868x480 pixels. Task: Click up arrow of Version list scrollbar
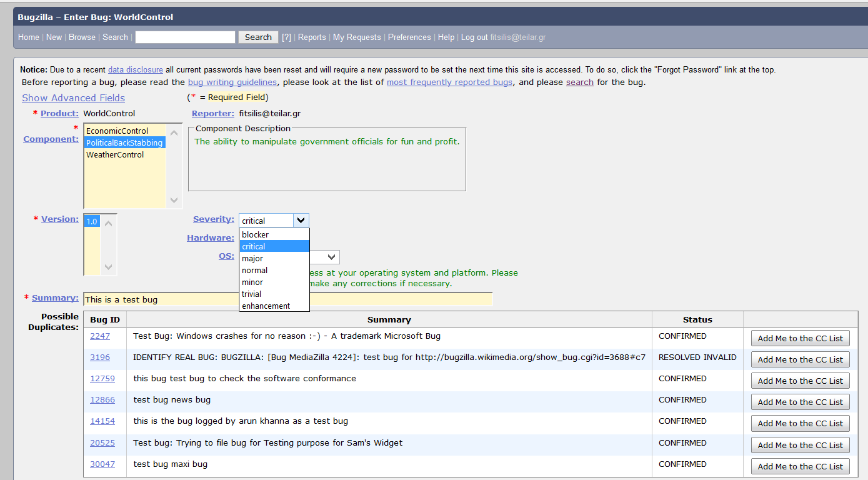click(x=109, y=223)
